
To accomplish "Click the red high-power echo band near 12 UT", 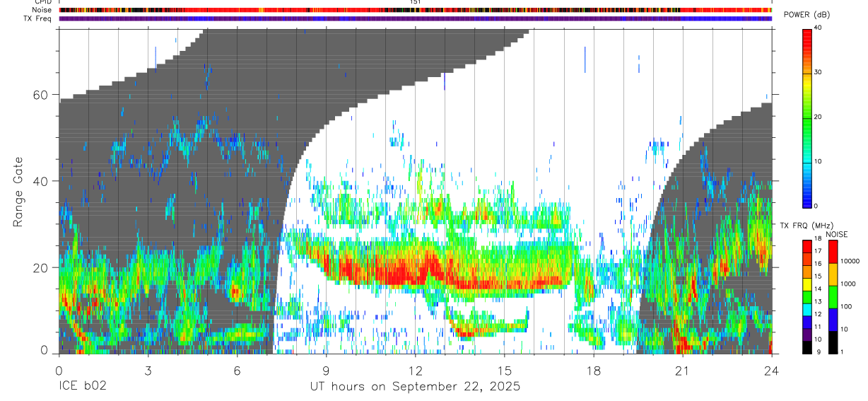I will (x=396, y=271).
